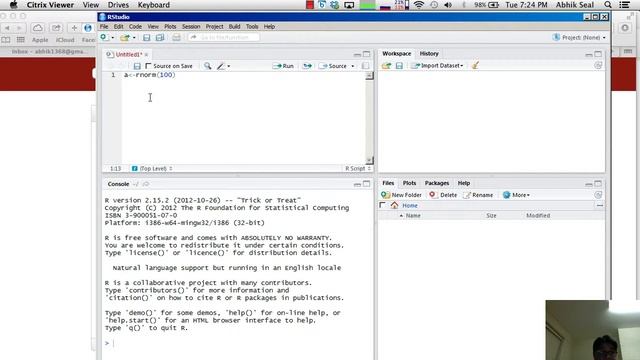Open Find/Replace with the magnifier icon
The width and height of the screenshot is (640, 360).
(208, 66)
